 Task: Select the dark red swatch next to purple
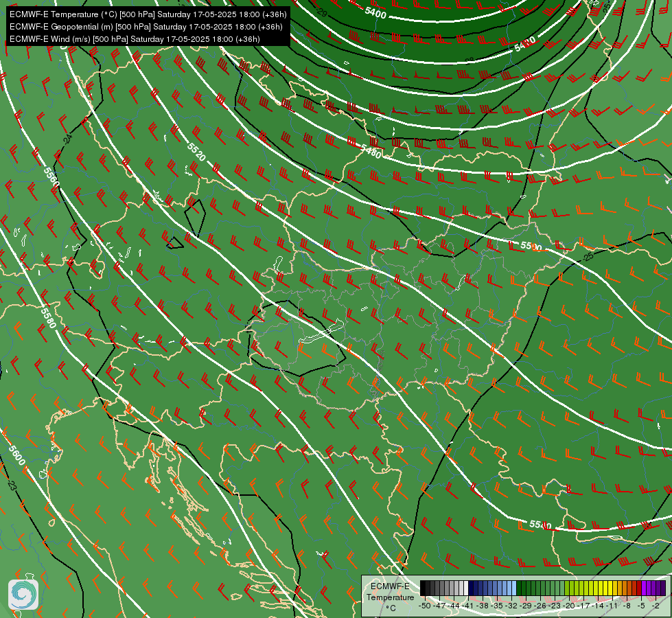(x=639, y=588)
